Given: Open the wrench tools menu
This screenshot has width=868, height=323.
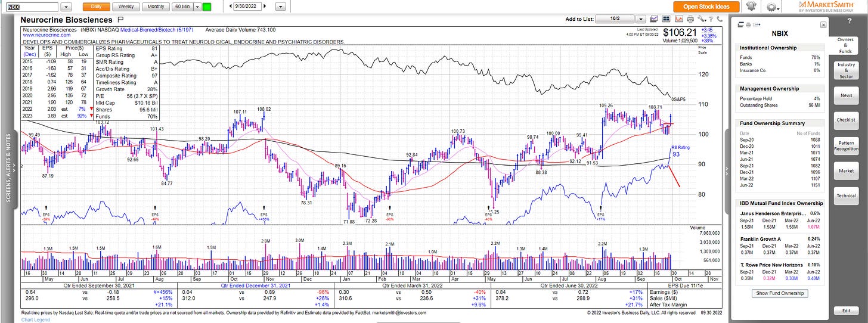Looking at the screenshot, I should (701, 19).
